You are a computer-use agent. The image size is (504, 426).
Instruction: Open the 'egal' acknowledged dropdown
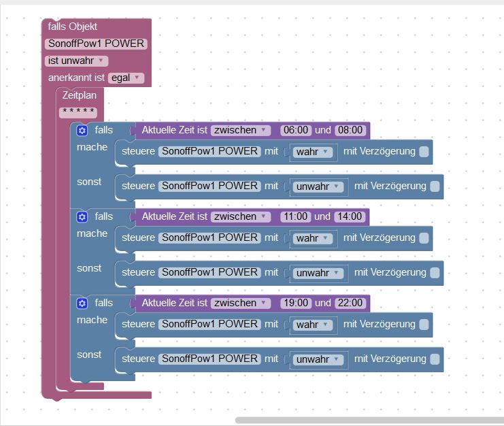(126, 78)
